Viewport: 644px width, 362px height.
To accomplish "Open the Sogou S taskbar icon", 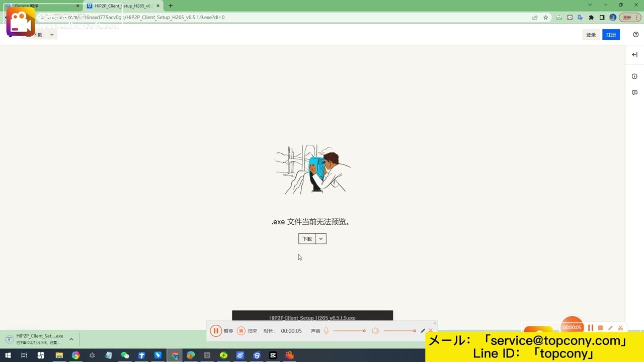I will point(257,355).
